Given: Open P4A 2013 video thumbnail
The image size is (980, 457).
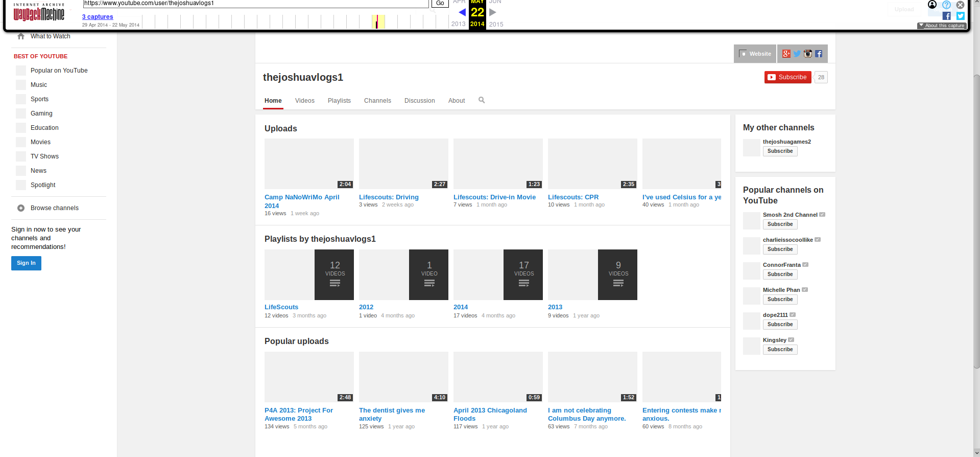Looking at the screenshot, I should pyautogui.click(x=309, y=377).
